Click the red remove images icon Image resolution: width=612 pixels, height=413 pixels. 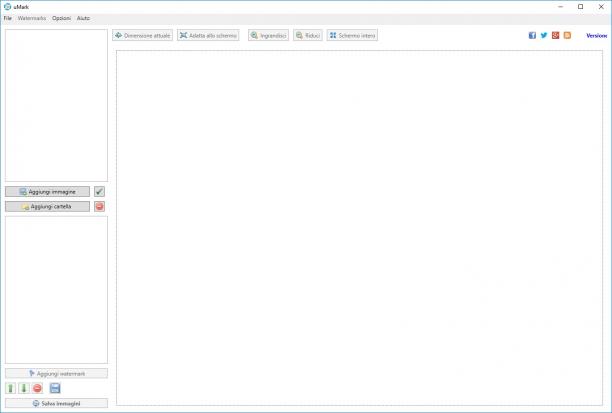pos(100,206)
